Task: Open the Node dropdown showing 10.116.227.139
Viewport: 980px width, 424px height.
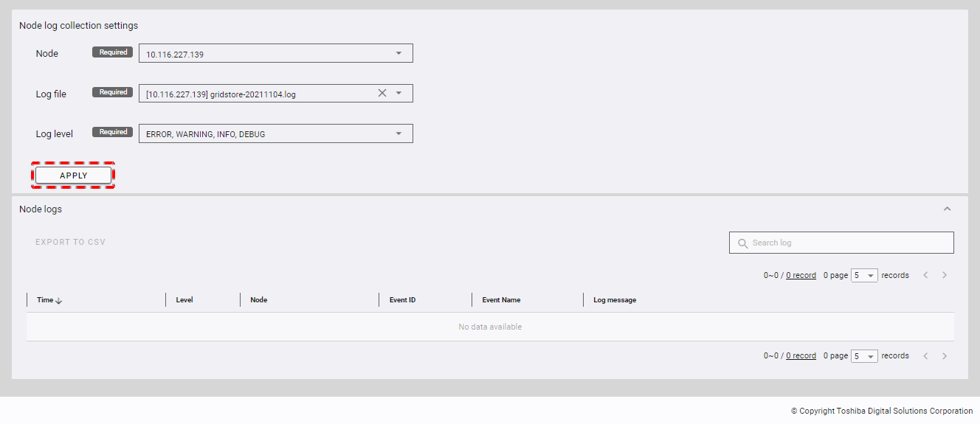Action: [x=398, y=53]
